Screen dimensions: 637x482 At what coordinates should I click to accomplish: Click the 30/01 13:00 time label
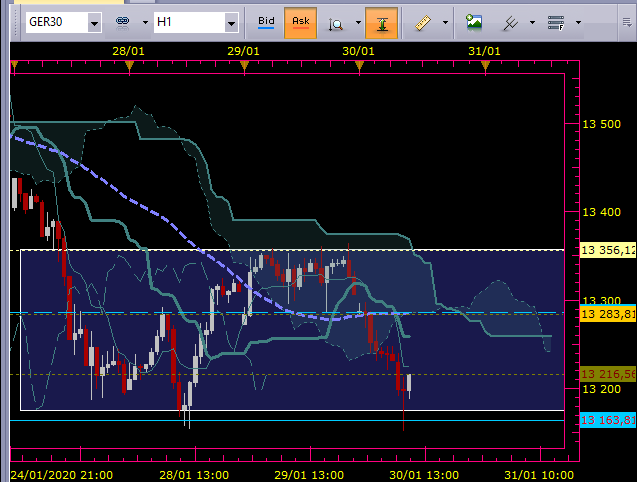[424, 475]
